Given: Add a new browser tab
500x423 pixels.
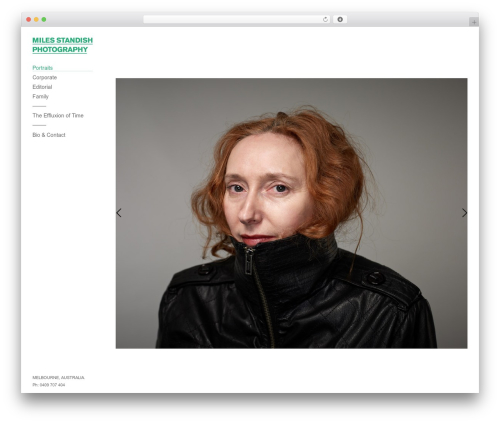Looking at the screenshot, I should [474, 22].
